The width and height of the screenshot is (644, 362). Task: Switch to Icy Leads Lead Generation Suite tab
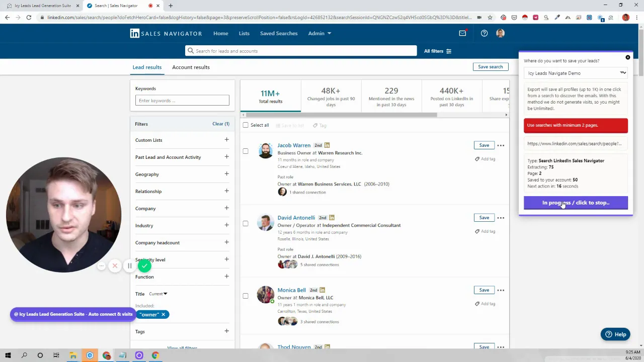pyautogui.click(x=42, y=6)
